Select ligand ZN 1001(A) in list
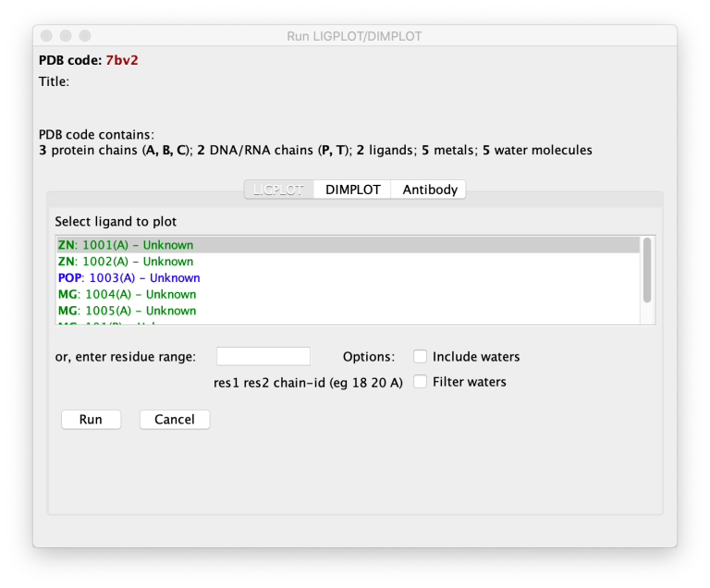 pos(125,245)
